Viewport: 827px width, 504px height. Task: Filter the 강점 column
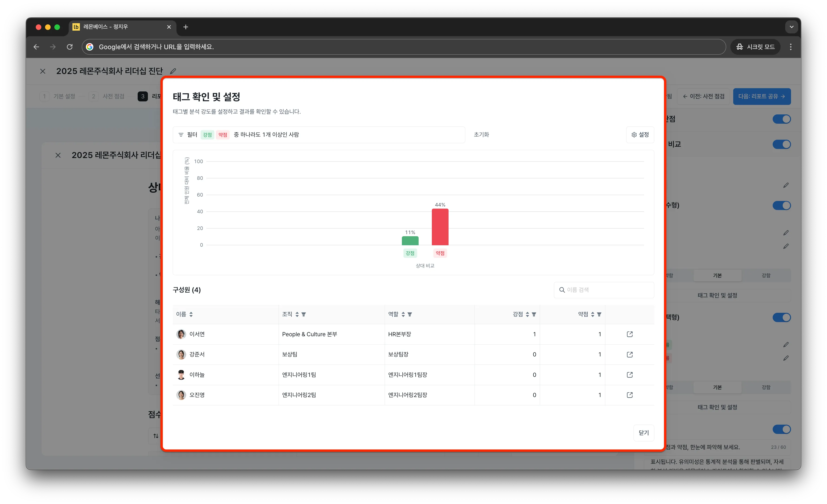[x=534, y=314]
